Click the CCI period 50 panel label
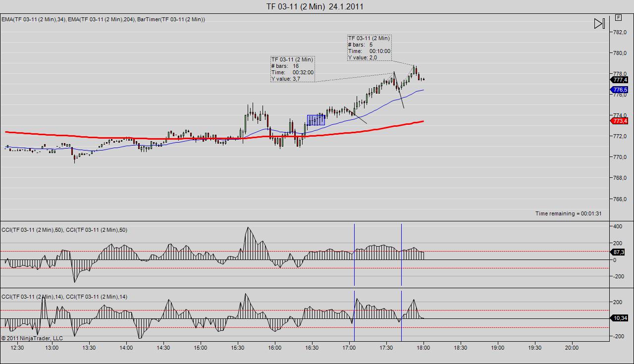The width and height of the screenshot is (634, 364). (64, 230)
